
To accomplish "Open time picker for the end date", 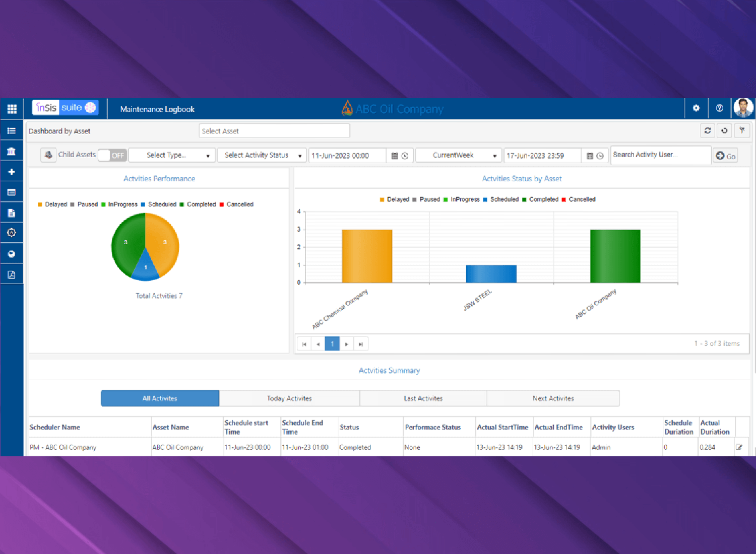I will click(600, 156).
